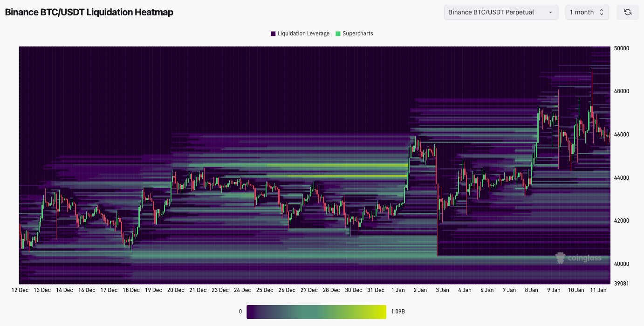644x326 pixels.
Task: Click the 14 Dec date label
Action: (x=64, y=290)
